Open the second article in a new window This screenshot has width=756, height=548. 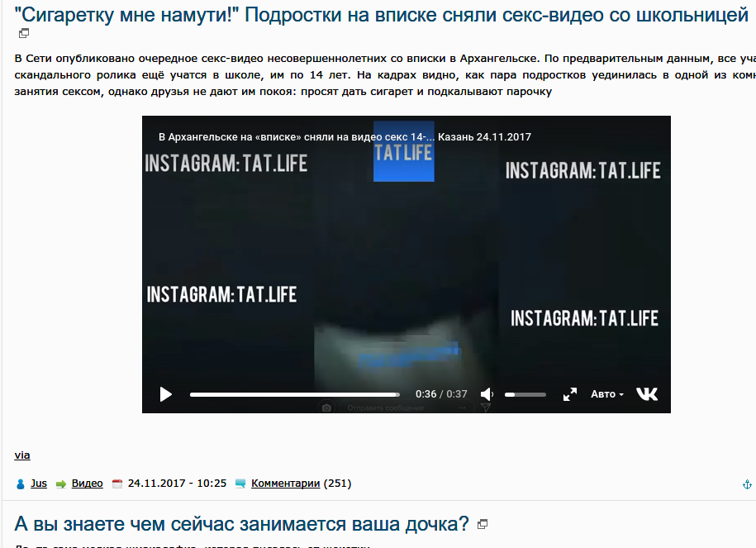click(x=483, y=524)
